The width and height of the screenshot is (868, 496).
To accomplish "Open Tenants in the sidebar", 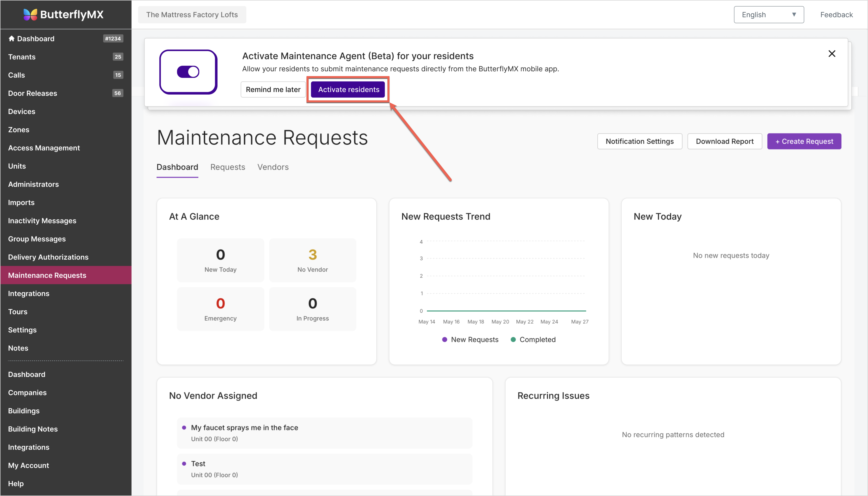I will pyautogui.click(x=66, y=57).
